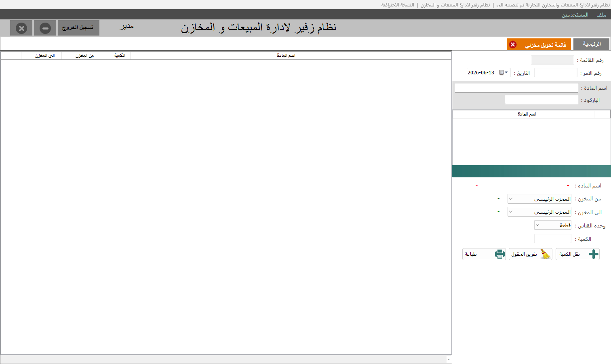Click the الباركود input field
The height and width of the screenshot is (364, 611).
pos(541,100)
